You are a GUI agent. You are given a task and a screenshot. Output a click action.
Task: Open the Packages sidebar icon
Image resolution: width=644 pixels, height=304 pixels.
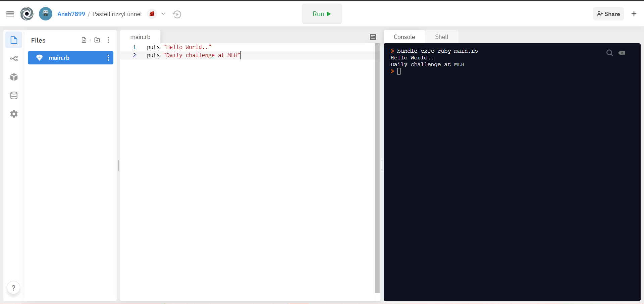click(14, 77)
